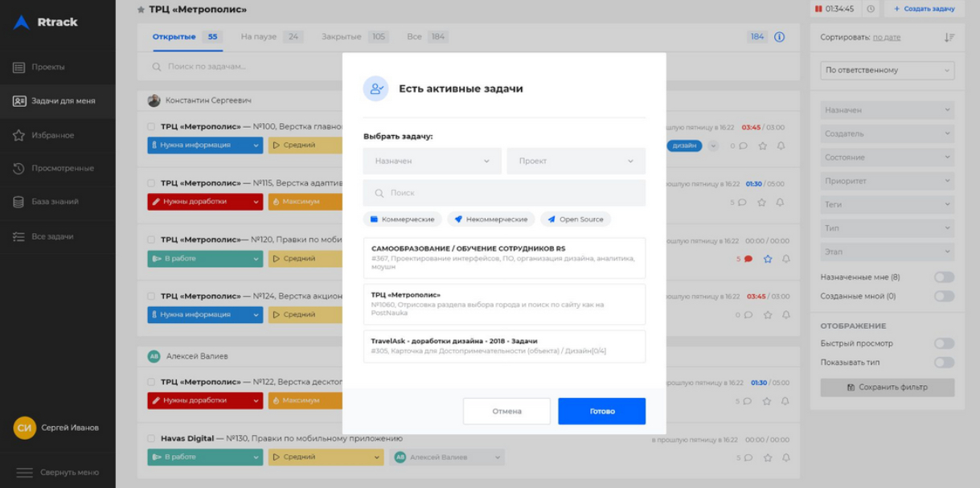Screen dimensions: 980x488
Task: Click the Поиск field in the dialog
Action: pyautogui.click(x=504, y=193)
